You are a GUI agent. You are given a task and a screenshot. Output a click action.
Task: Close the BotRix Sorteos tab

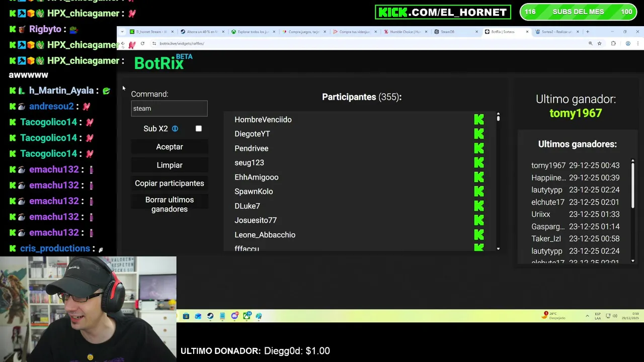click(527, 32)
